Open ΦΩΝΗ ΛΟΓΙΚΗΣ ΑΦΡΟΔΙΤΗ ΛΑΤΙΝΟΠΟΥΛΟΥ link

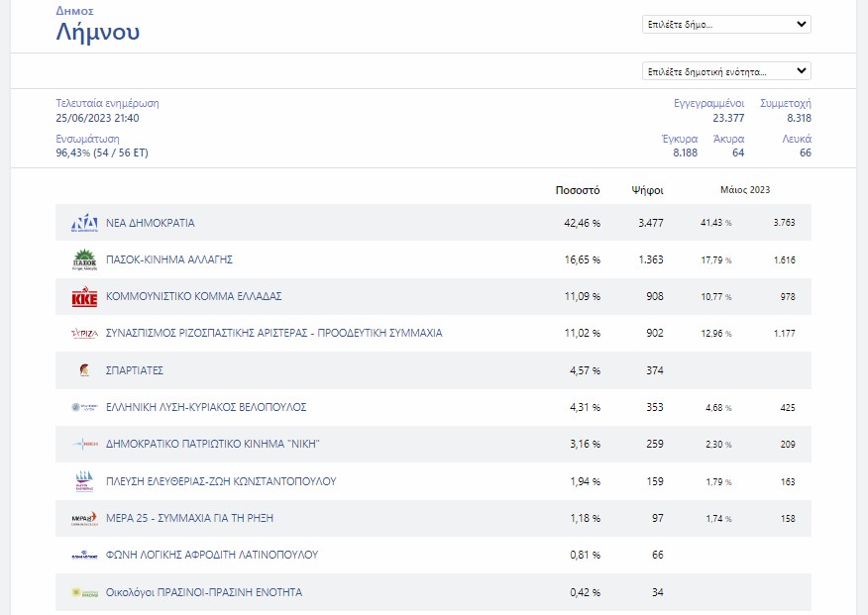pyautogui.click(x=212, y=555)
